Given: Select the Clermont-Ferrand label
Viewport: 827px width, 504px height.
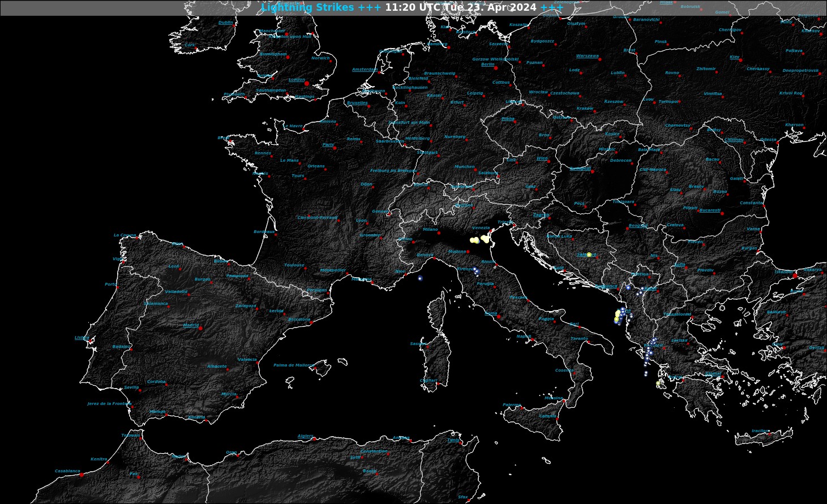Looking at the screenshot, I should [318, 218].
